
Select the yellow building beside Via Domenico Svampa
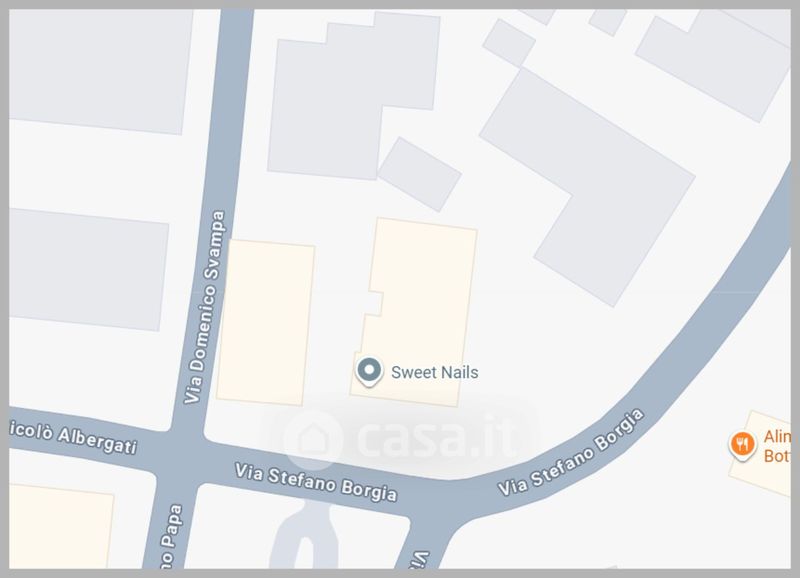point(265,322)
